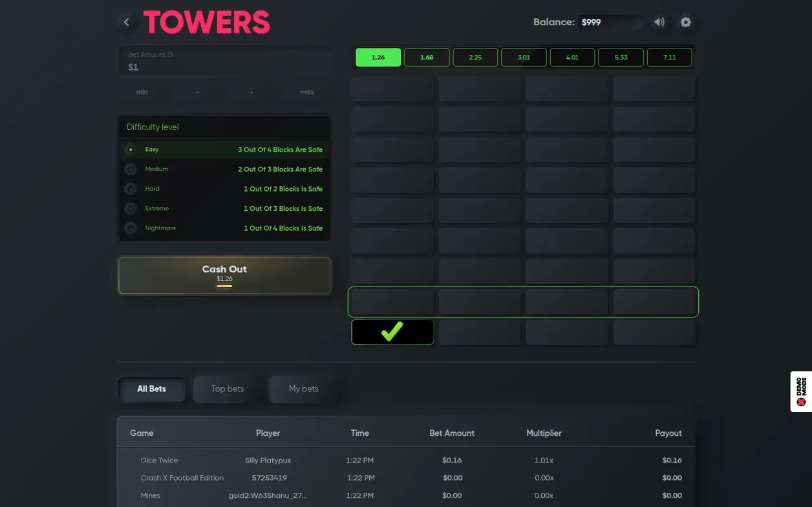Click the 4.01 multiplier chip
Viewport: 812px width, 507px height.
tap(572, 58)
